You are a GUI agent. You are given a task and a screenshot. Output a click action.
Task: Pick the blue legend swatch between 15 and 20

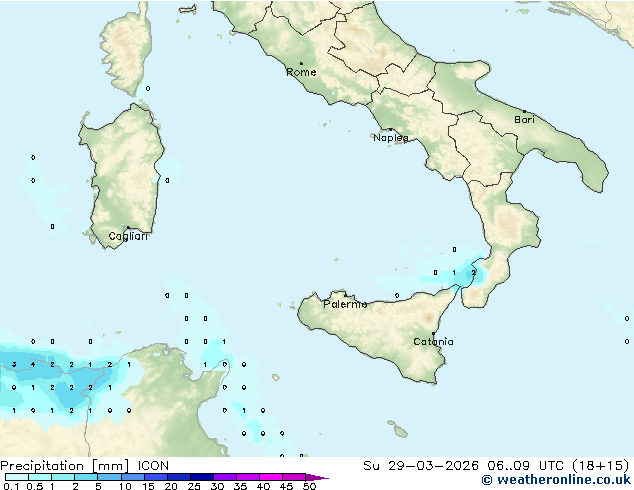point(156,477)
